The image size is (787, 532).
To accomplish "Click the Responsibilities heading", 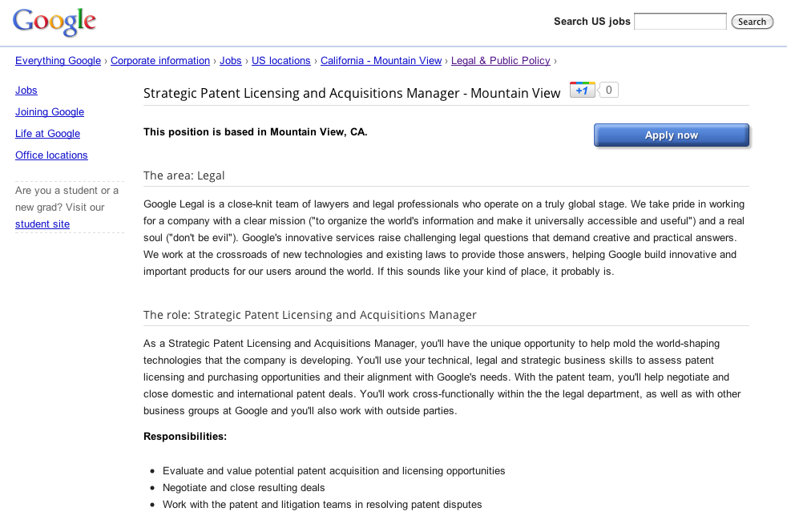I will (x=185, y=437).
